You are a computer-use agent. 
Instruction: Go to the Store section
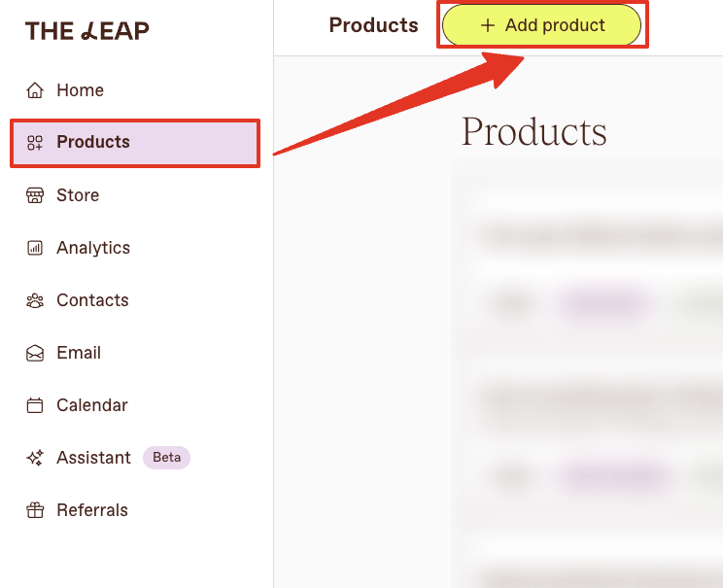pos(78,195)
